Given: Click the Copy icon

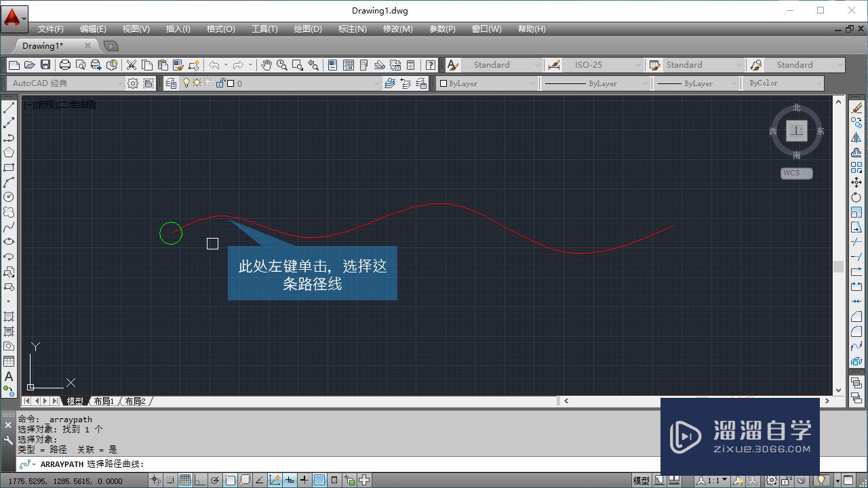Looking at the screenshot, I should pos(147,65).
